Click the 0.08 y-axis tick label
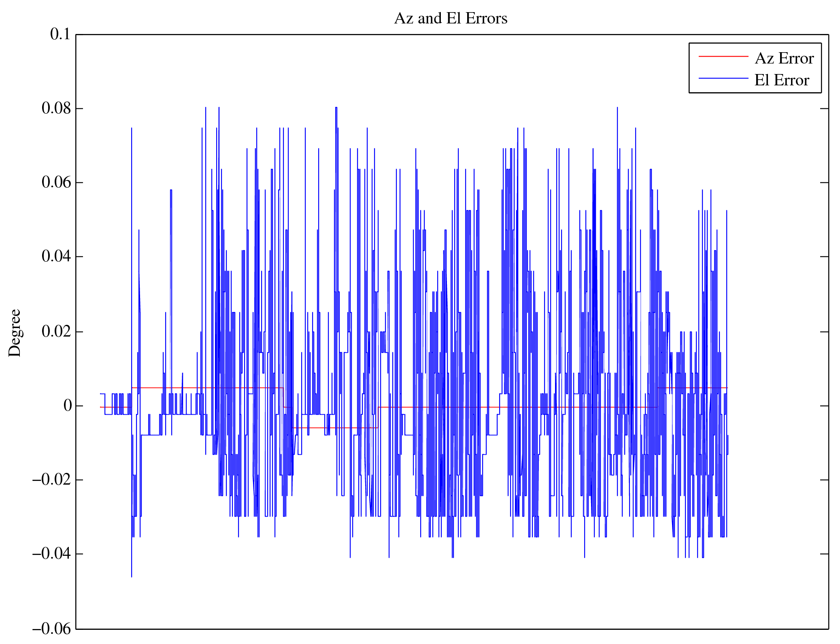 click(56, 108)
